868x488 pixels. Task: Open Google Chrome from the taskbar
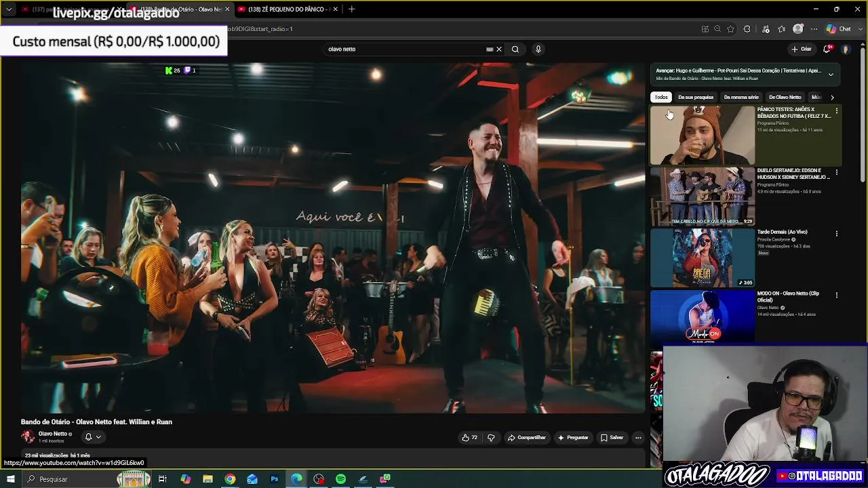tap(230, 479)
